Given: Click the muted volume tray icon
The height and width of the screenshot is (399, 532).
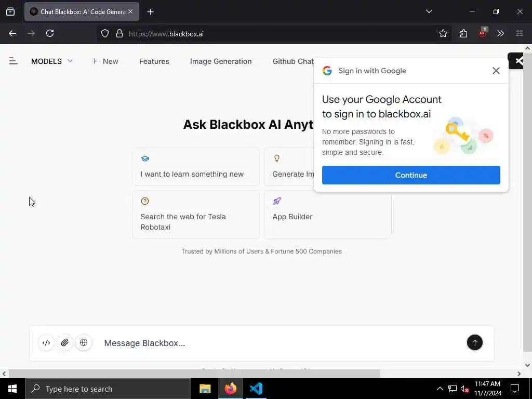Looking at the screenshot, I should (x=465, y=389).
